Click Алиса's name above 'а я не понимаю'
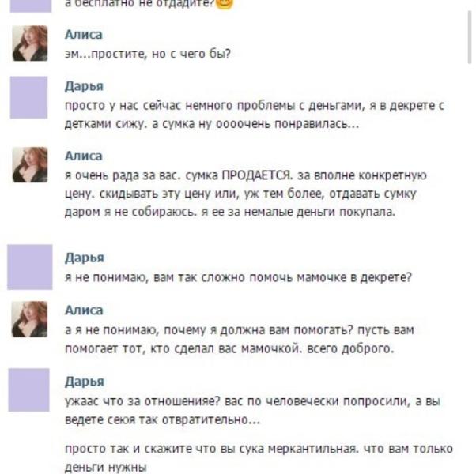This screenshot has height=474, width=476. pos(84,310)
